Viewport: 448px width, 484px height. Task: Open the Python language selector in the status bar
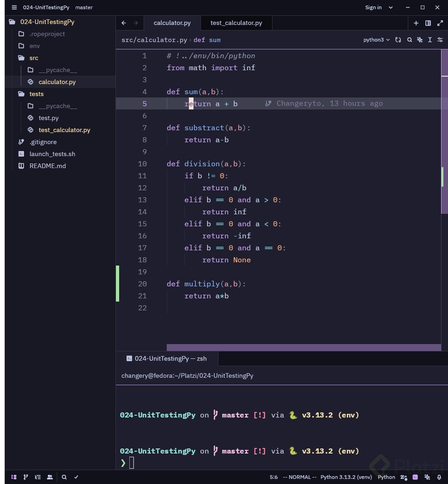click(x=386, y=477)
